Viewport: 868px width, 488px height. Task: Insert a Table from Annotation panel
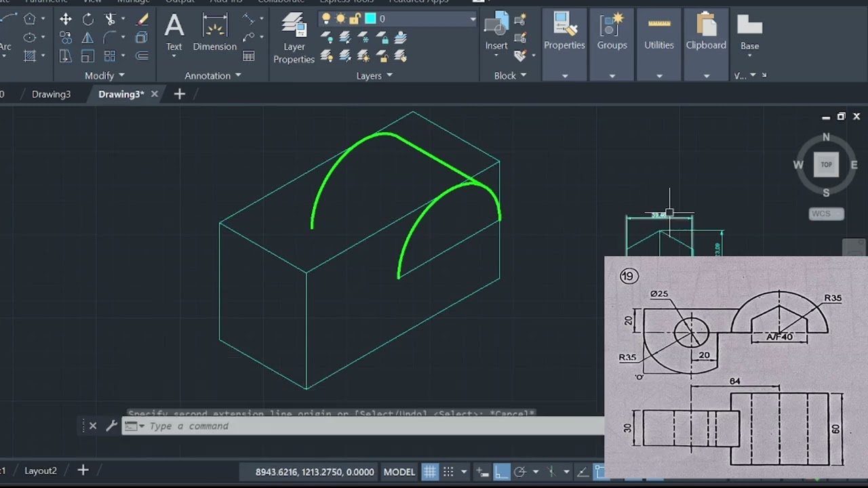[x=249, y=56]
